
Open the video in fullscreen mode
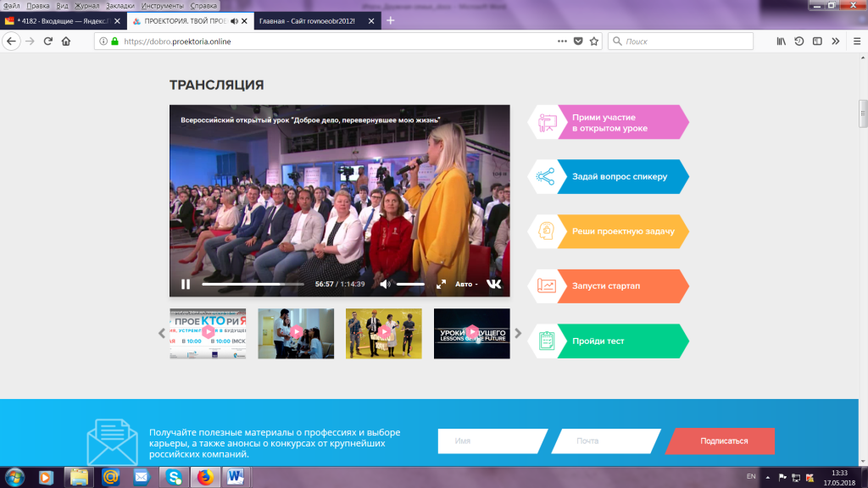click(441, 284)
